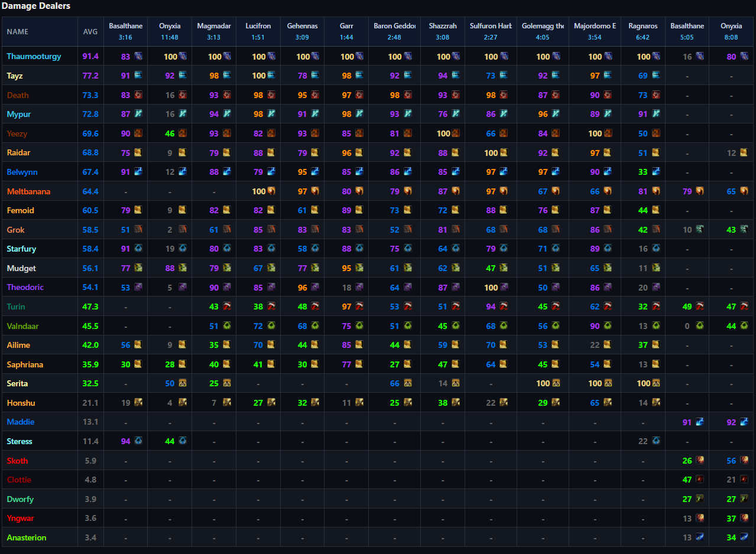Click spec icon in Death's Gehennas cell
This screenshot has height=554, width=756.
coord(315,95)
